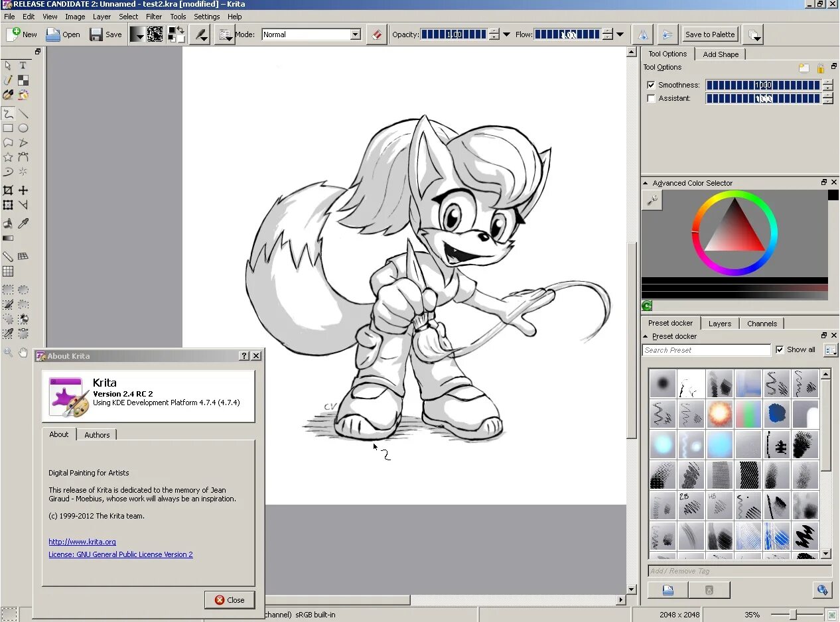Collapse the Advanced Color Selector docker

pyautogui.click(x=646, y=183)
